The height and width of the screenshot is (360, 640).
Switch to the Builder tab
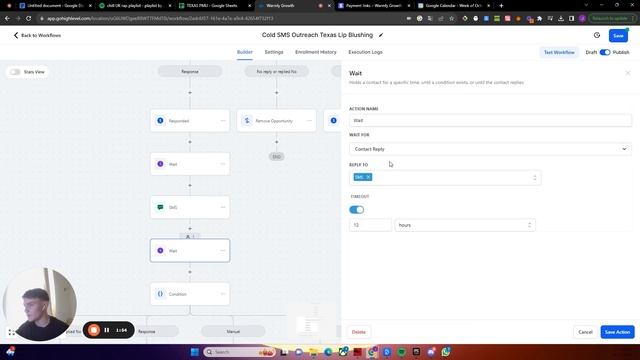point(244,52)
